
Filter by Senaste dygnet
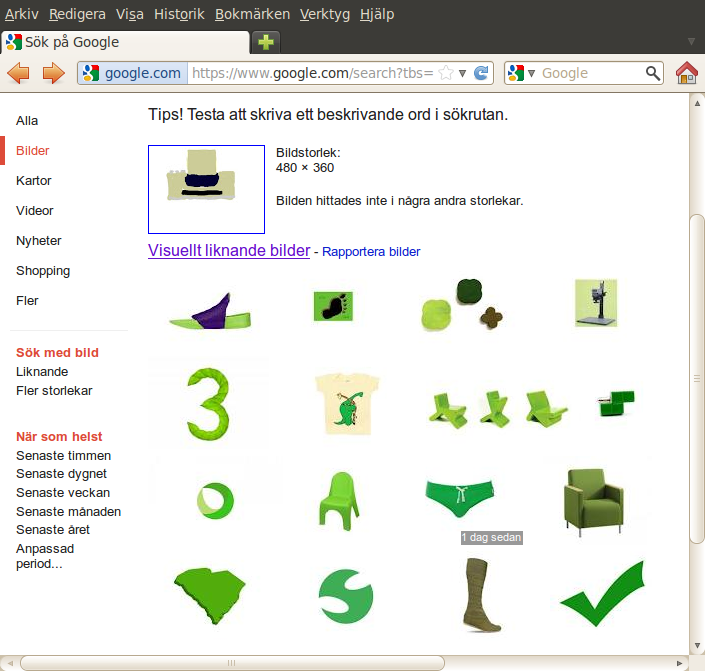62,474
